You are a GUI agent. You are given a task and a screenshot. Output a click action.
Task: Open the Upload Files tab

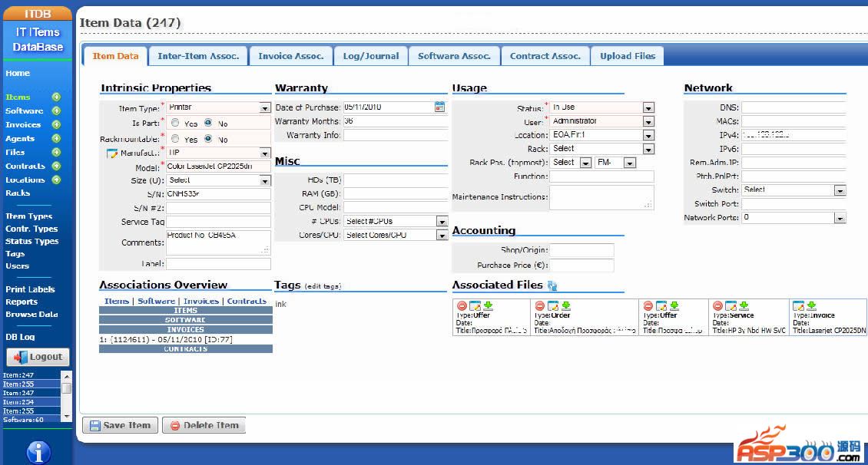628,56
